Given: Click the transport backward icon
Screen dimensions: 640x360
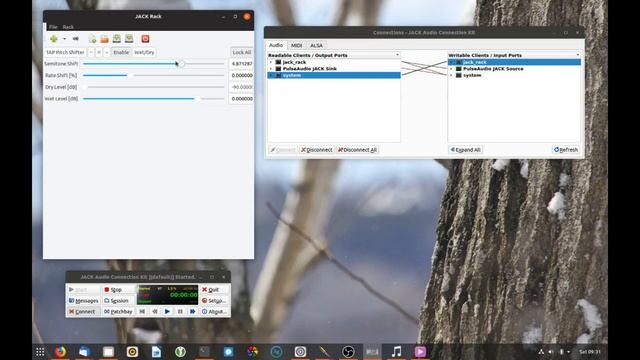Looking at the screenshot, I should [155, 311].
